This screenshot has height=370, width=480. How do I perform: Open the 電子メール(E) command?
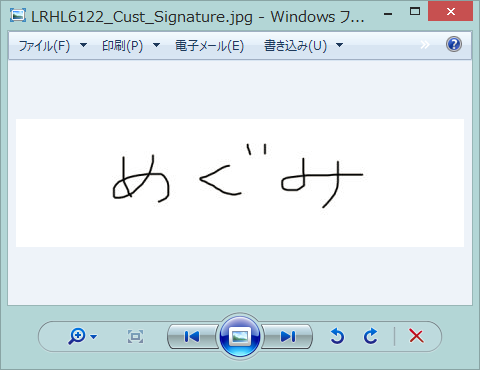[210, 45]
